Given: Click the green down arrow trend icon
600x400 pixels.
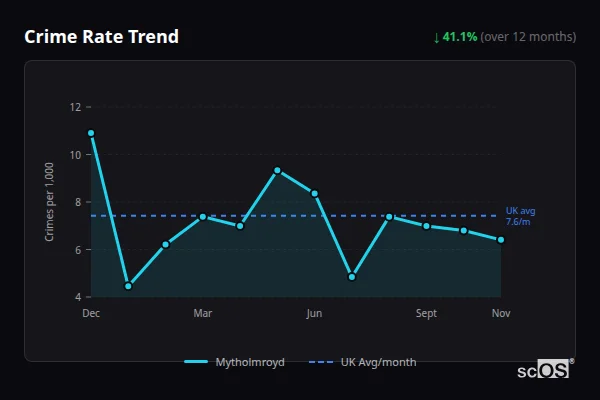Looking at the screenshot, I should tap(437, 38).
